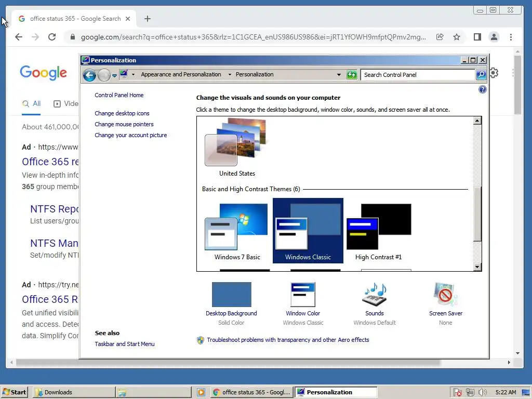The height and width of the screenshot is (399, 532).
Task: Click Action Center flag tray icon
Action: (457, 393)
